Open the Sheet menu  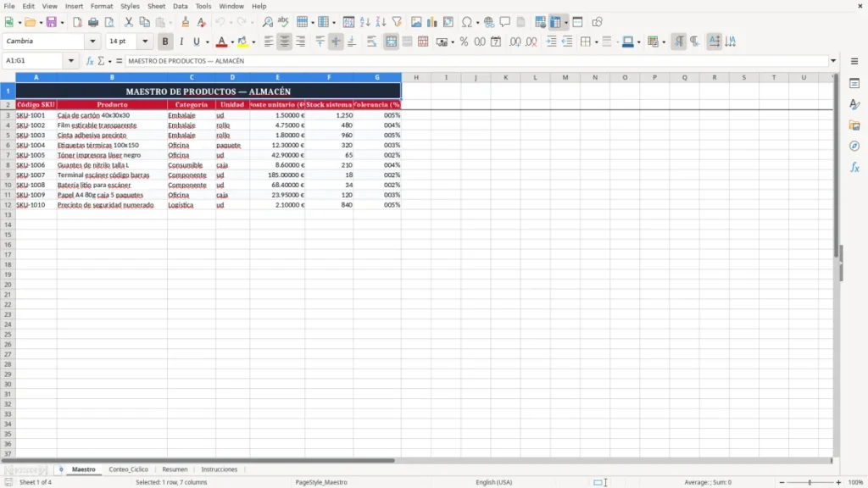point(156,6)
